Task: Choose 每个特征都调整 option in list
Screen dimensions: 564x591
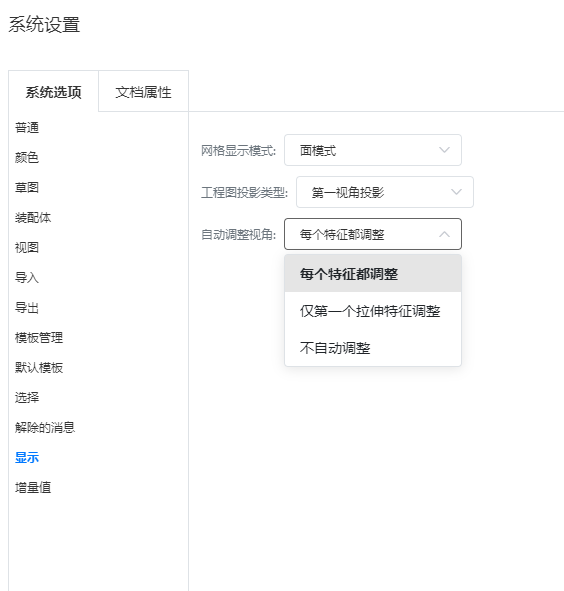Action: pos(372,274)
